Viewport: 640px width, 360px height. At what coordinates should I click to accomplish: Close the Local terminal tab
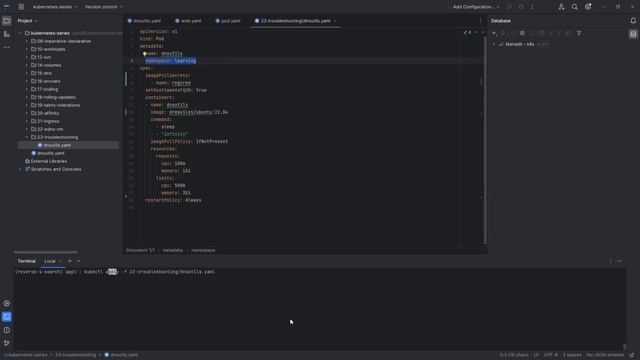pos(61,261)
